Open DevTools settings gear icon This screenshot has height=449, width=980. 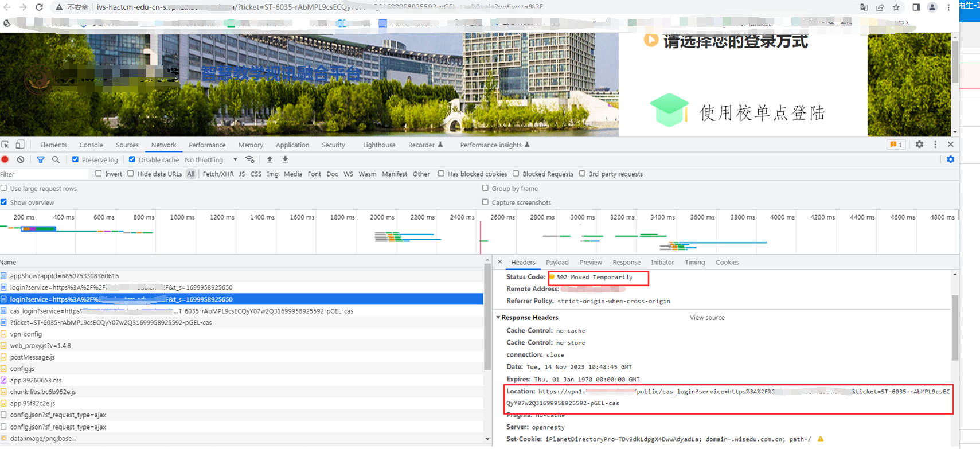click(x=919, y=145)
